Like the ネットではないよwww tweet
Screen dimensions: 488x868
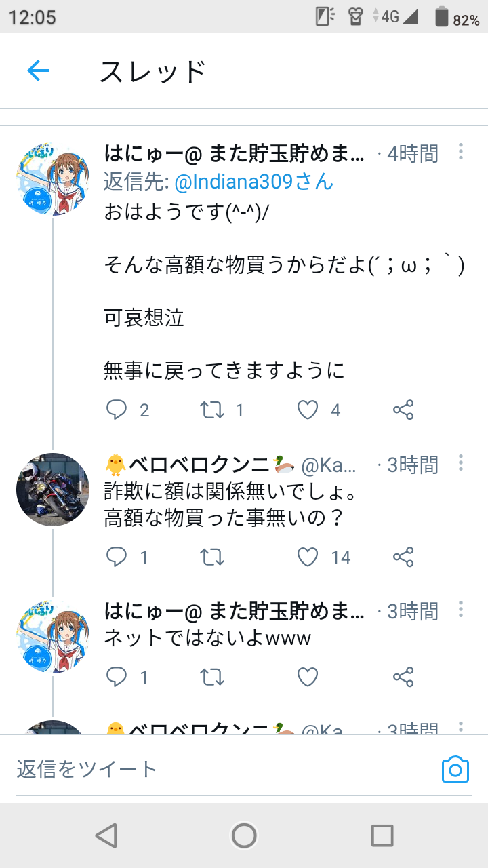click(x=308, y=676)
